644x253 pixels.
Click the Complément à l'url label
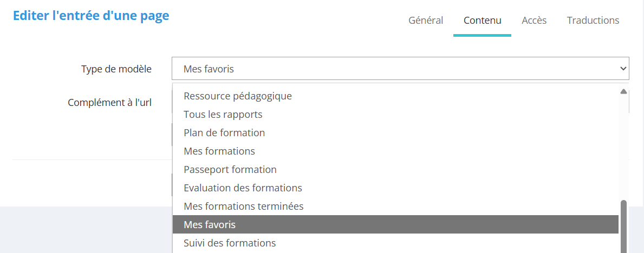109,103
